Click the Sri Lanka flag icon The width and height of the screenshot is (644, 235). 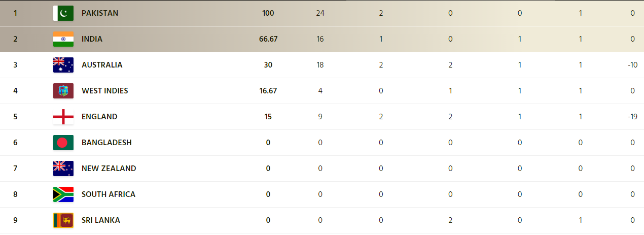click(63, 220)
